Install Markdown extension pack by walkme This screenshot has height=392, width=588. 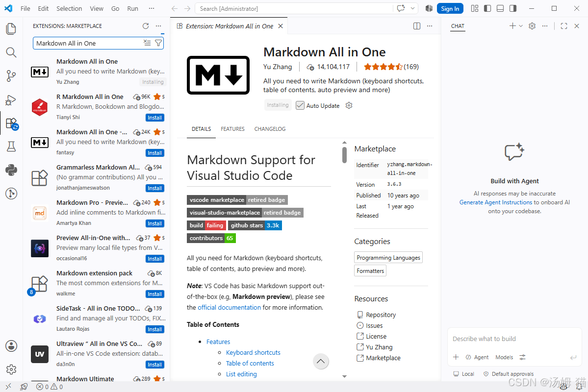click(154, 294)
